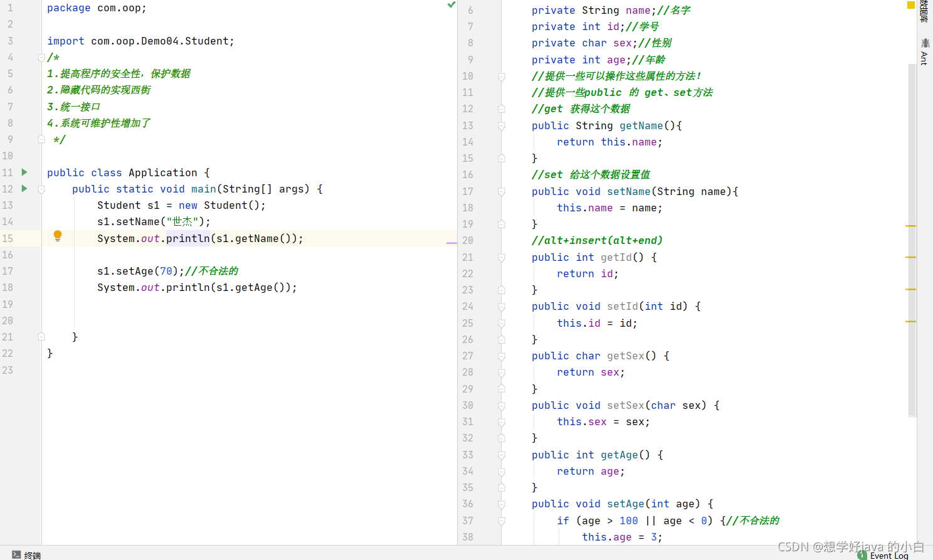The image size is (933, 560).
Task: Fold the if block at line 37
Action: pyautogui.click(x=502, y=520)
